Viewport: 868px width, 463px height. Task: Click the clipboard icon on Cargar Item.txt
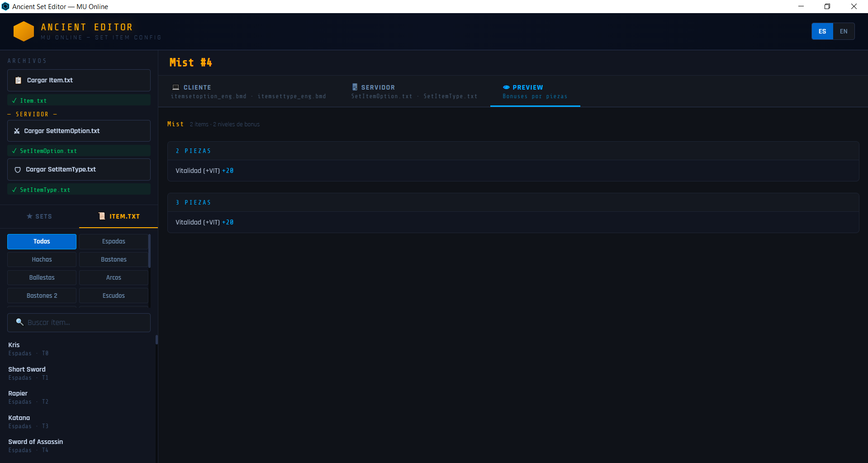(18, 80)
